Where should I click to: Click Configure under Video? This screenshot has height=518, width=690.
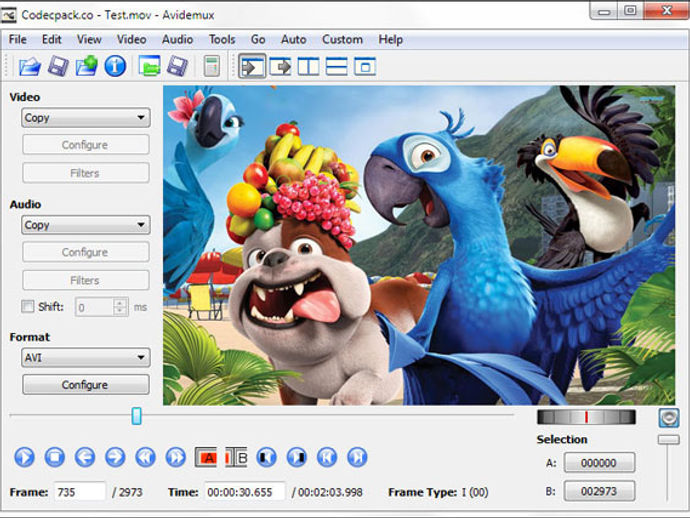[x=86, y=145]
